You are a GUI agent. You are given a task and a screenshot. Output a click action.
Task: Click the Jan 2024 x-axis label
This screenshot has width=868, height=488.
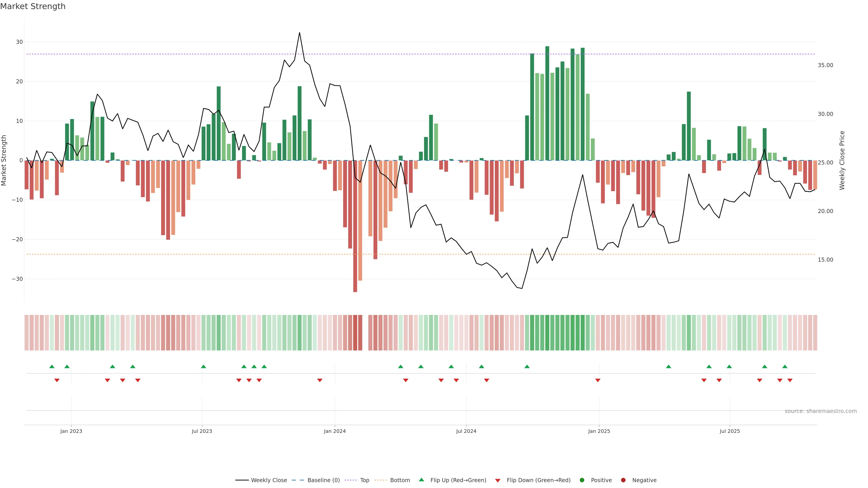pyautogui.click(x=335, y=431)
